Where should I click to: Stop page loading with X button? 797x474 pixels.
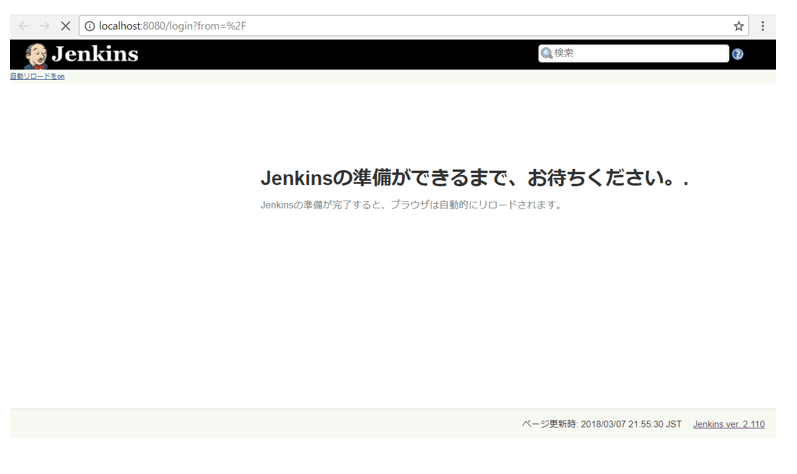66,26
